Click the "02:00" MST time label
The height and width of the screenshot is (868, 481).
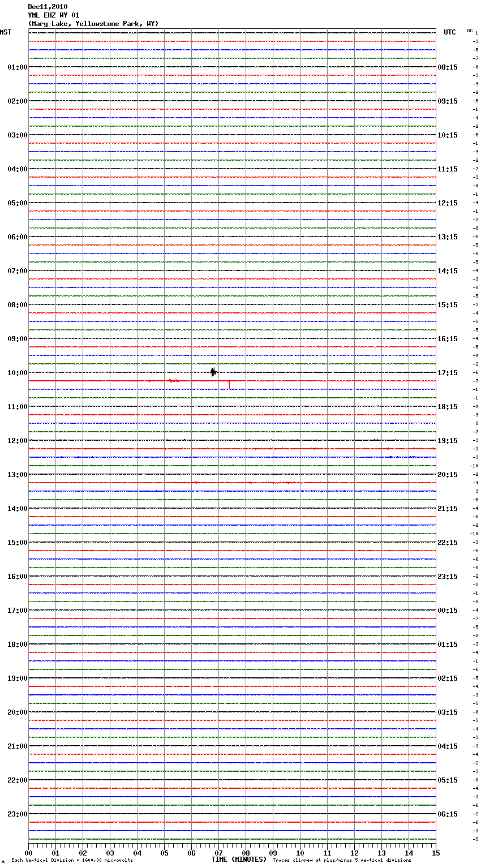click(17, 101)
